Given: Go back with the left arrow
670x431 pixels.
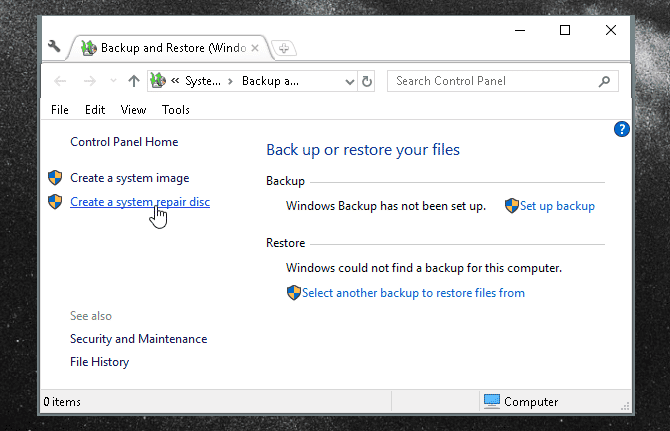Looking at the screenshot, I should [60, 81].
